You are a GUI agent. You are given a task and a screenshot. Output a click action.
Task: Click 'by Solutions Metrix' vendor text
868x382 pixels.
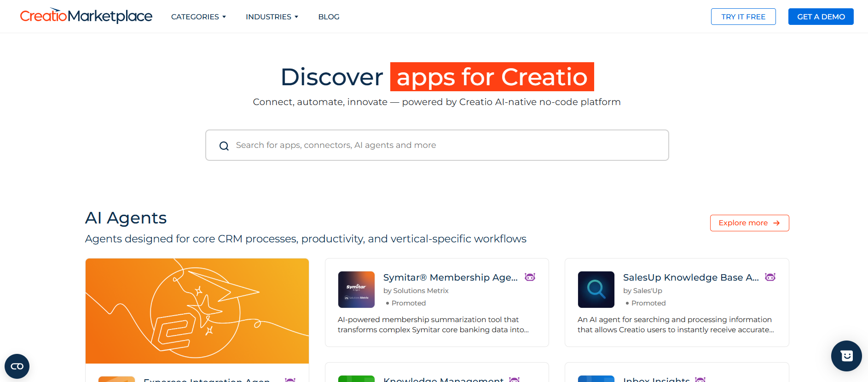(416, 291)
